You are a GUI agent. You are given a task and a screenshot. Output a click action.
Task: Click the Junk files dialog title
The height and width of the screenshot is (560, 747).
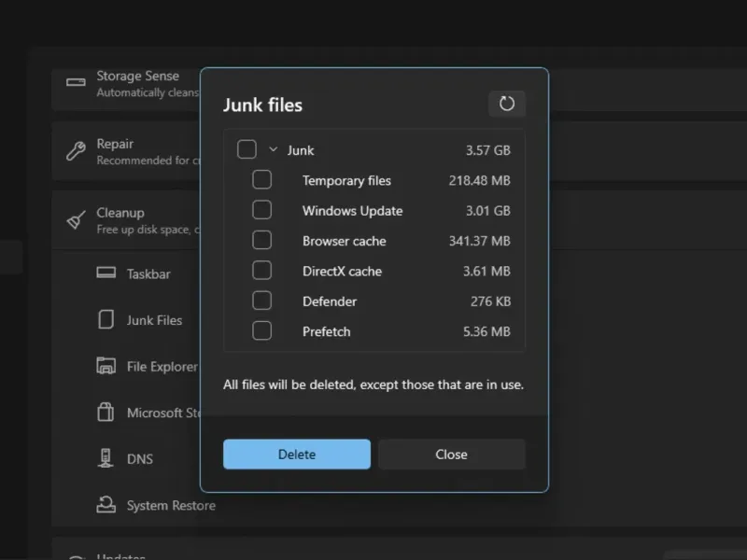(263, 105)
